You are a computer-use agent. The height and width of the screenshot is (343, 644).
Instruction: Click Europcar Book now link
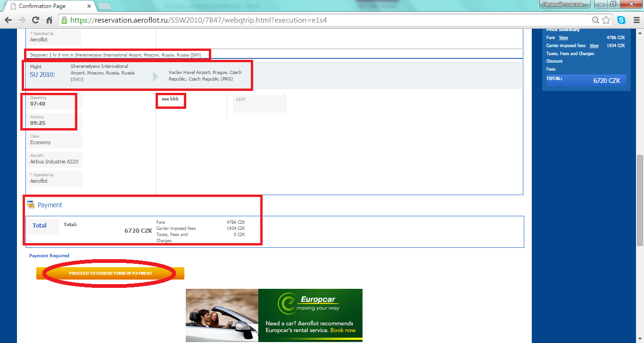pos(343,330)
